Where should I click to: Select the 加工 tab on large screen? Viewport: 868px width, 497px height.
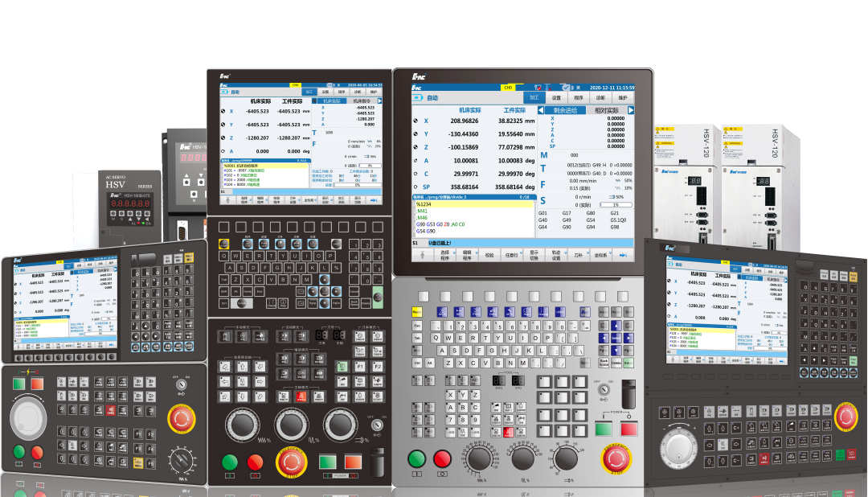534,97
